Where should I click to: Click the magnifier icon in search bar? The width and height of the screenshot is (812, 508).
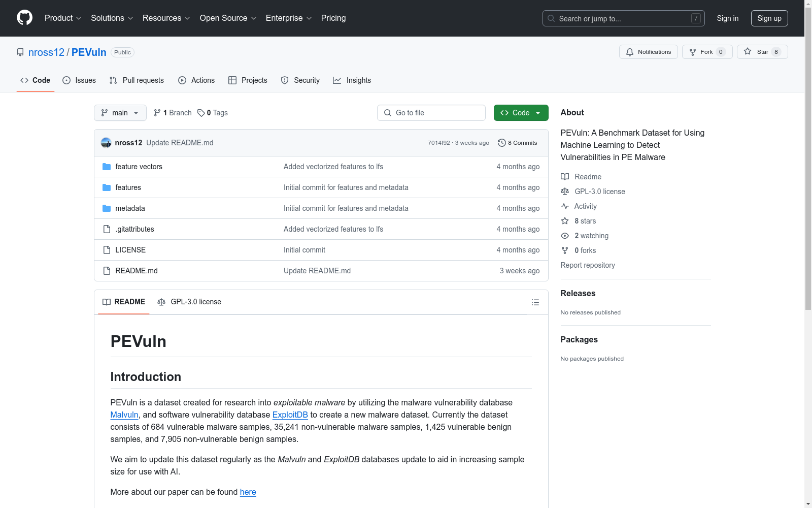[551, 18]
